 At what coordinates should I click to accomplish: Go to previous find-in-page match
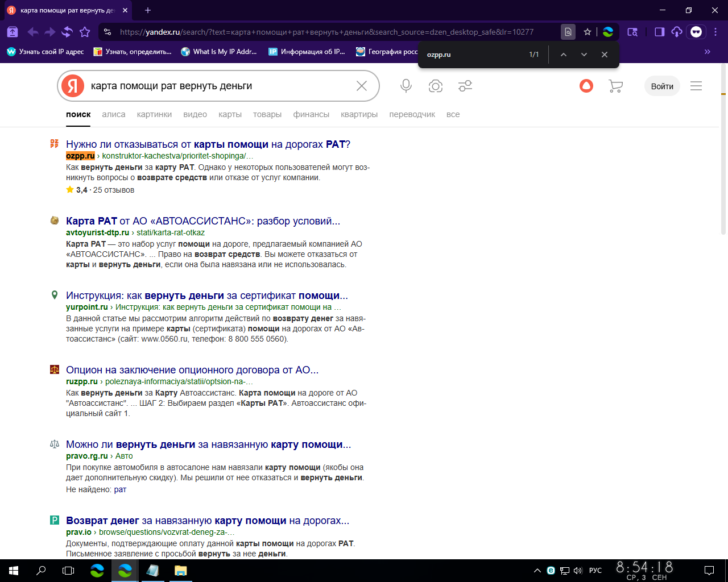point(563,55)
